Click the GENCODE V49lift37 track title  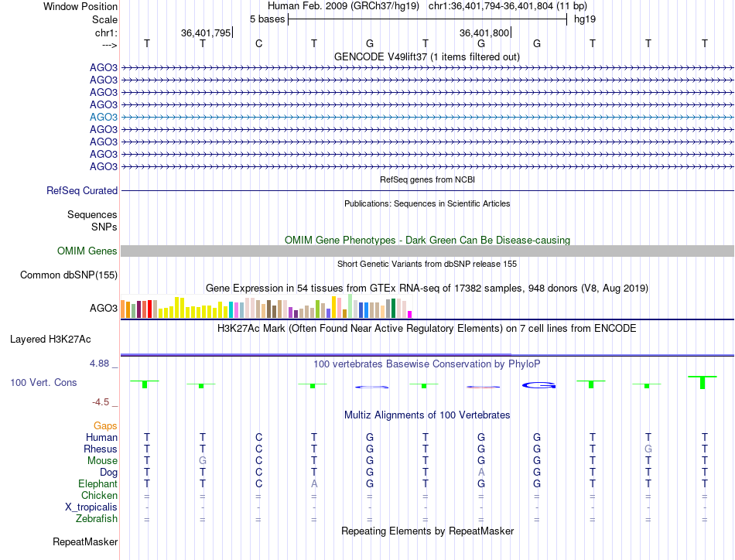click(x=426, y=56)
